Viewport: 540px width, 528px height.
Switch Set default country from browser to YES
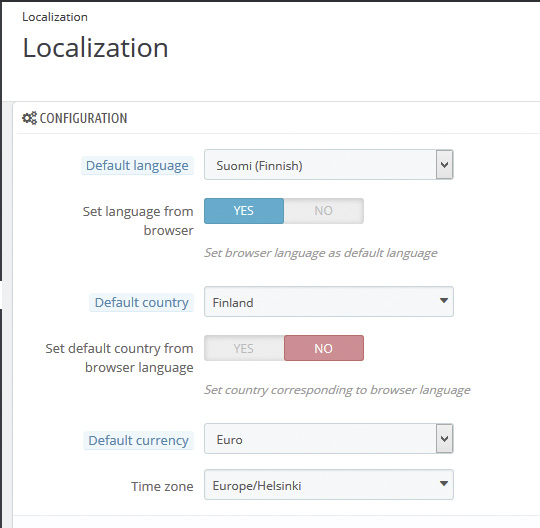tap(244, 348)
